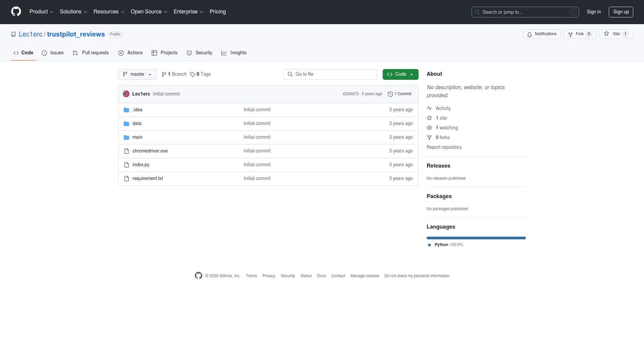
Task: Switch to the Code tab
Action: (x=24, y=52)
